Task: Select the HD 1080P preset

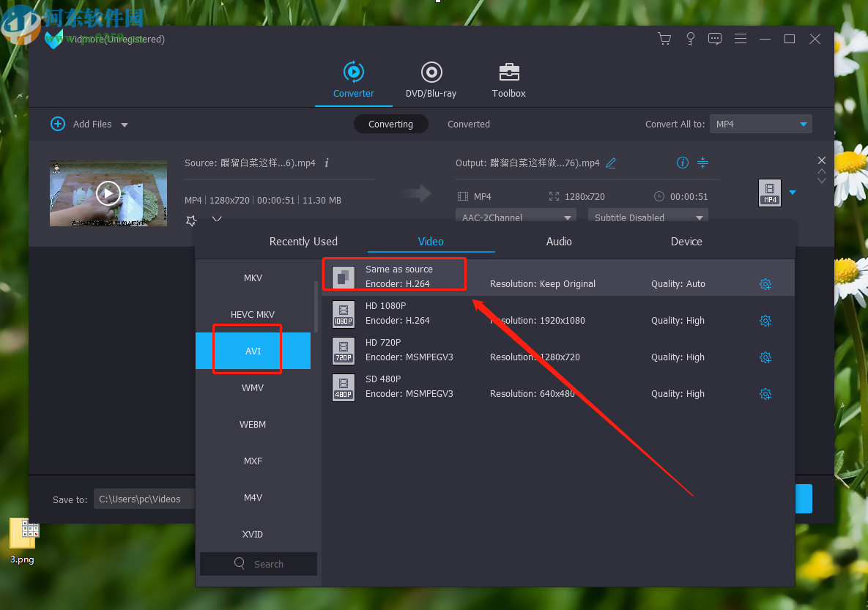Action: [558, 313]
